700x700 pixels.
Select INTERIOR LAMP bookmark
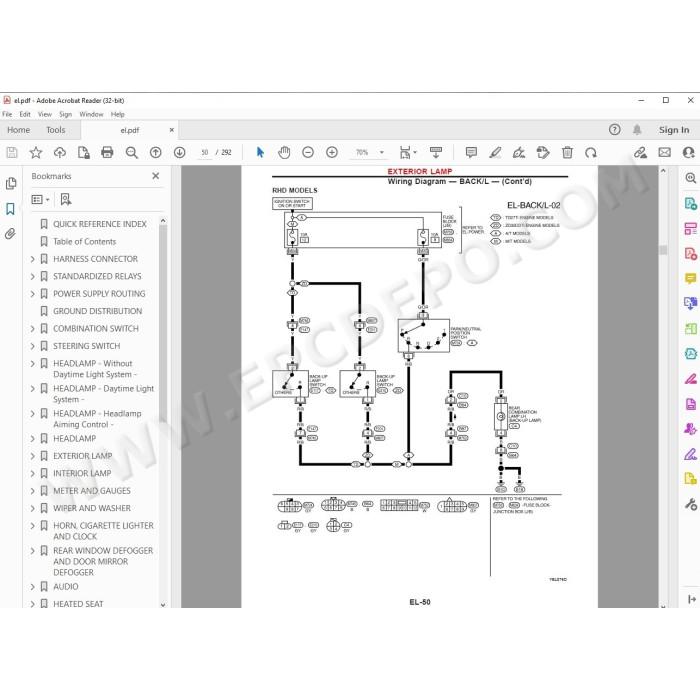82,473
